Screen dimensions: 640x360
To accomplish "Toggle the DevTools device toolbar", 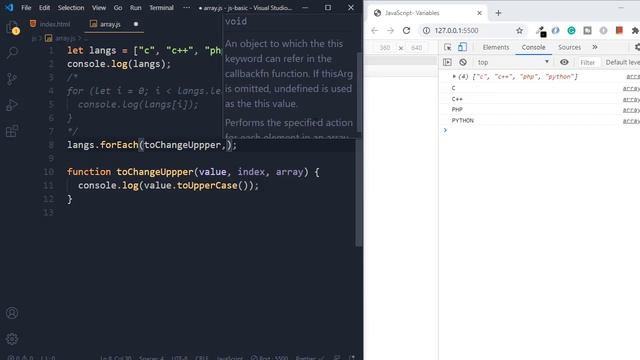I will (462, 47).
